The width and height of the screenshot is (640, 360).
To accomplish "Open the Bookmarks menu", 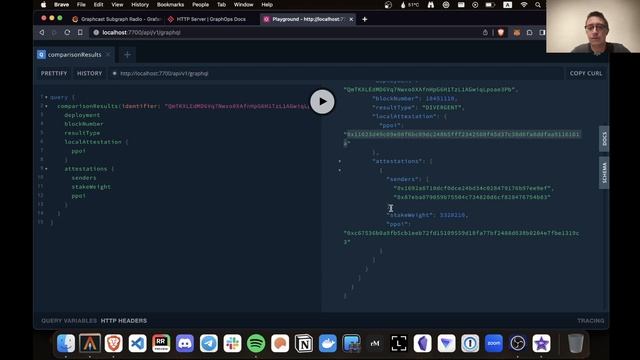I will click(x=170, y=4).
